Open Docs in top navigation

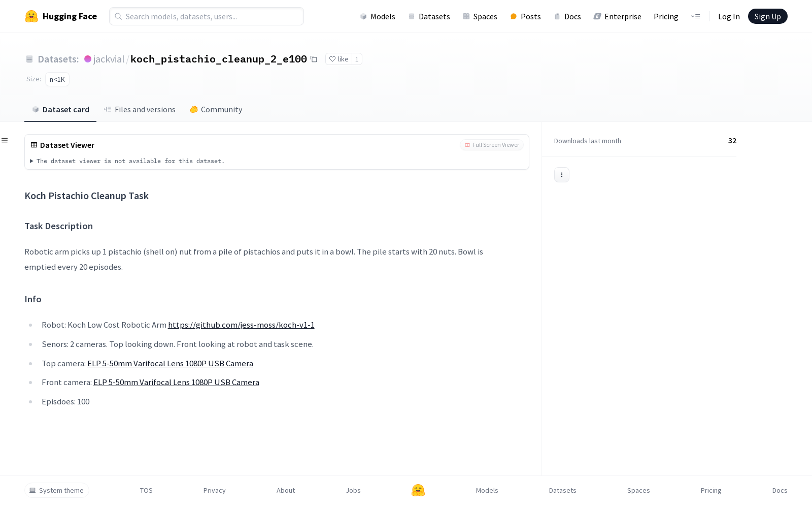567,16
